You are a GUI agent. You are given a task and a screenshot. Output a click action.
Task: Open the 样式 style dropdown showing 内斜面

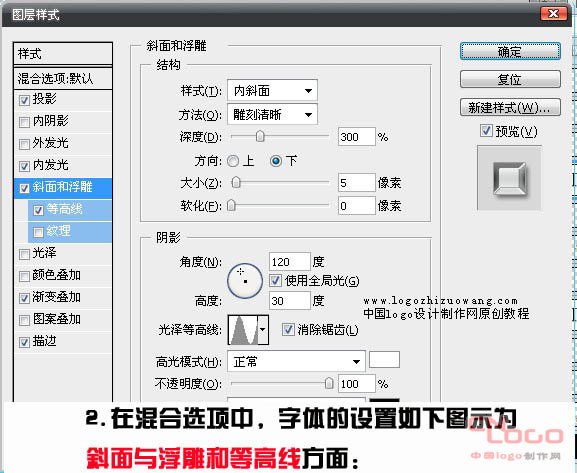click(272, 91)
